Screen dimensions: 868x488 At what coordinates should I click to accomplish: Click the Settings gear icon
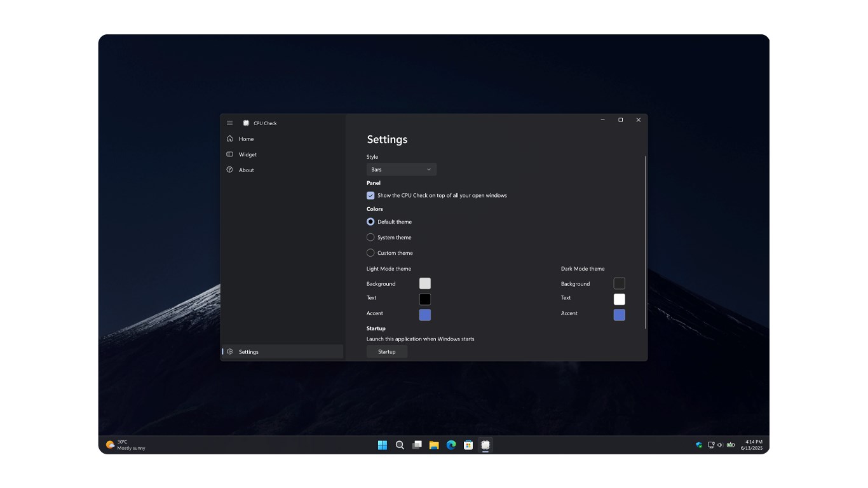230,351
